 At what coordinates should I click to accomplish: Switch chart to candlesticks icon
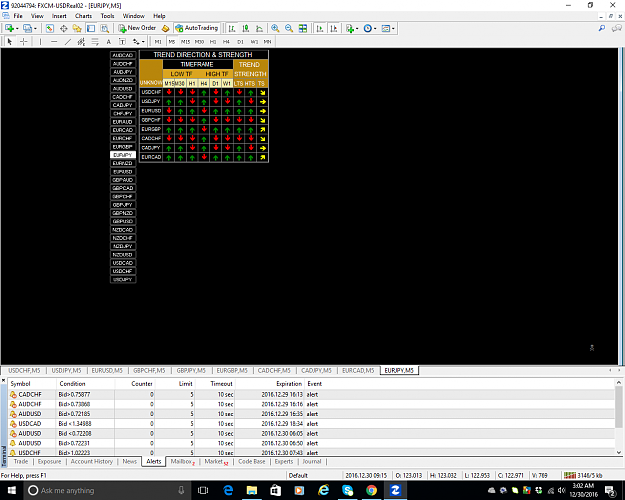click(x=246, y=28)
